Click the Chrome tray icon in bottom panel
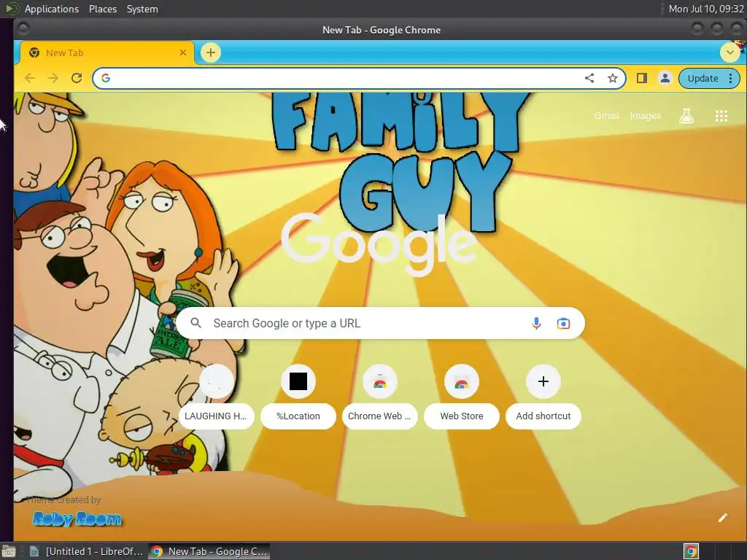 691,551
